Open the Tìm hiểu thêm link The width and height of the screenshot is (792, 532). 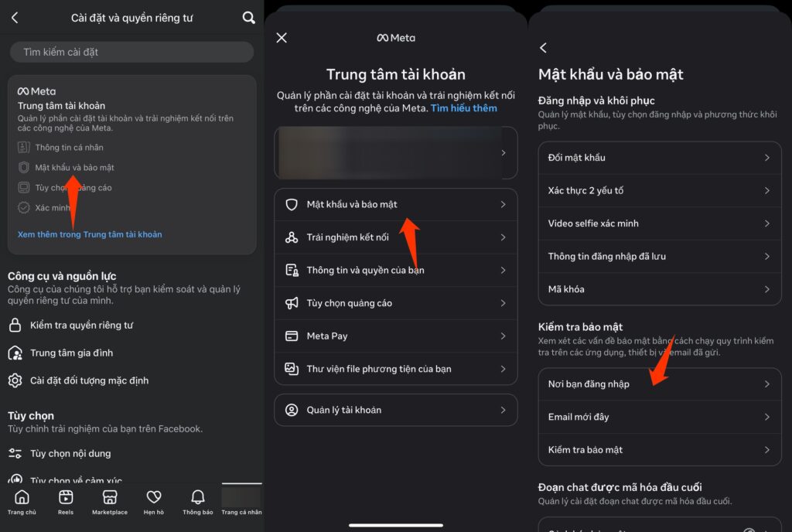tap(464, 108)
